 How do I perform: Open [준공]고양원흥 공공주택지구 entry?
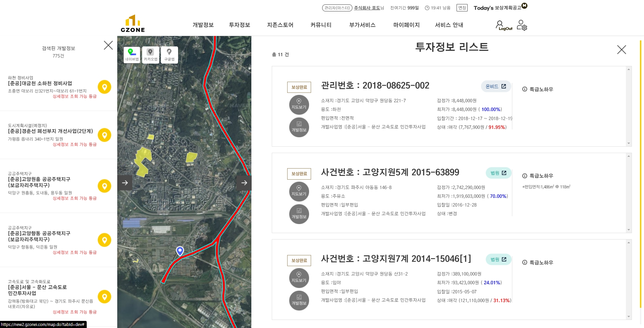[x=39, y=182]
